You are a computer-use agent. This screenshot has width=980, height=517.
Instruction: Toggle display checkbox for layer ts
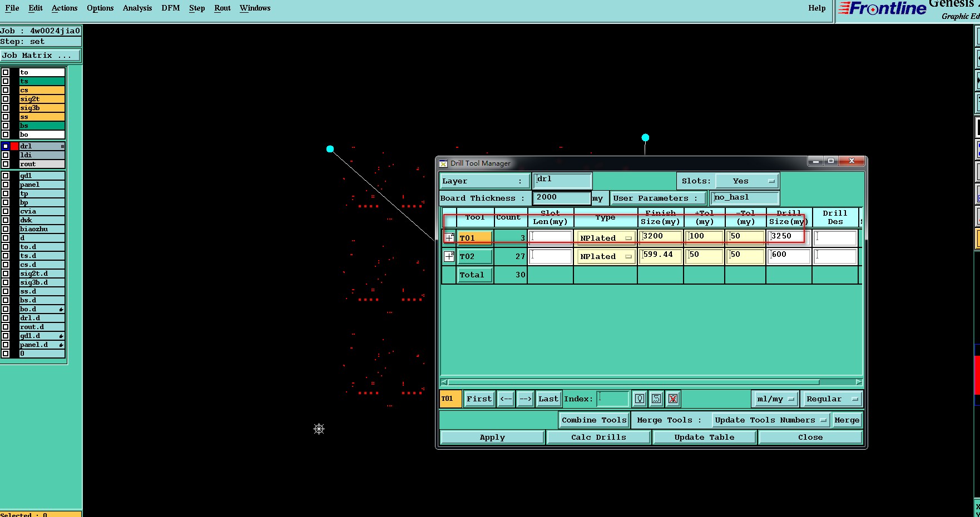point(6,81)
